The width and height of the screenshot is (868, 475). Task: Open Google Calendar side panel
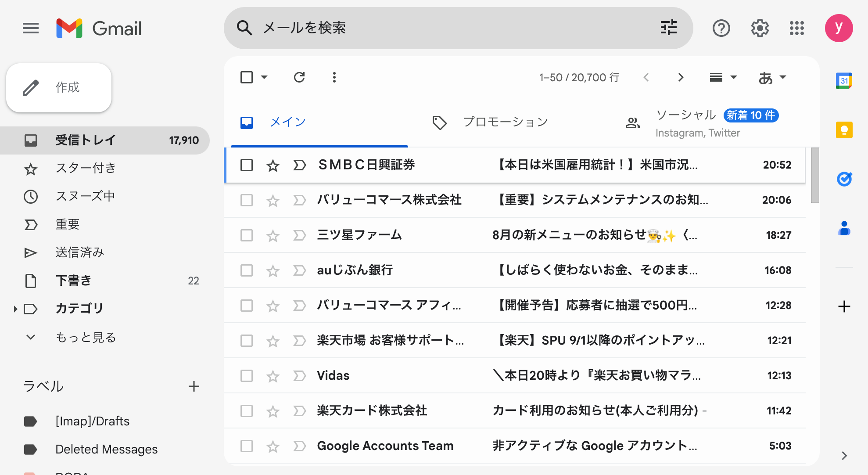click(844, 81)
